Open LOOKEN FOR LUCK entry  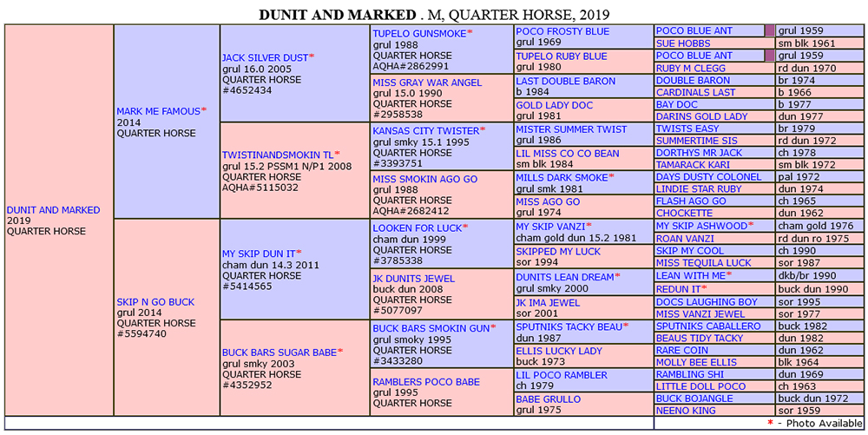pos(418,228)
